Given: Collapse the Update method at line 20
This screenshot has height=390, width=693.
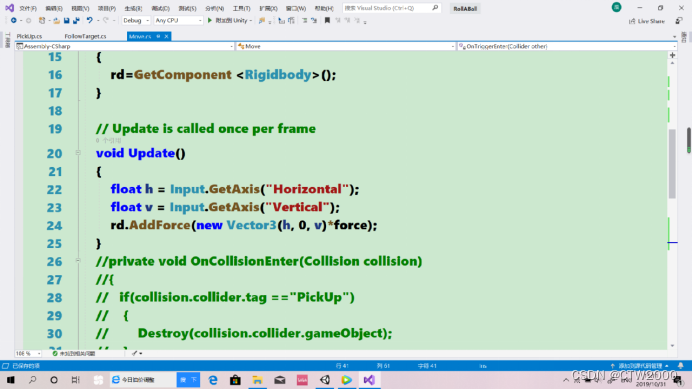Looking at the screenshot, I should pos(78,153).
